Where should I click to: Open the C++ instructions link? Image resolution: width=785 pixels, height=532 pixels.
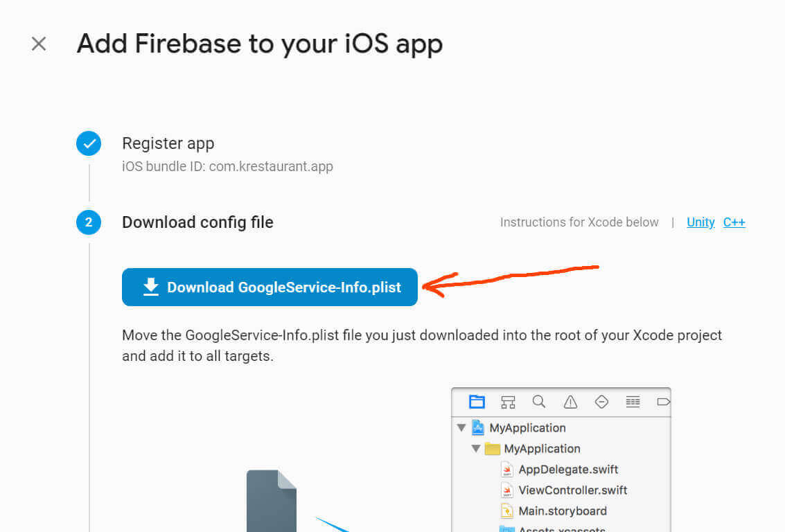pyautogui.click(x=734, y=222)
